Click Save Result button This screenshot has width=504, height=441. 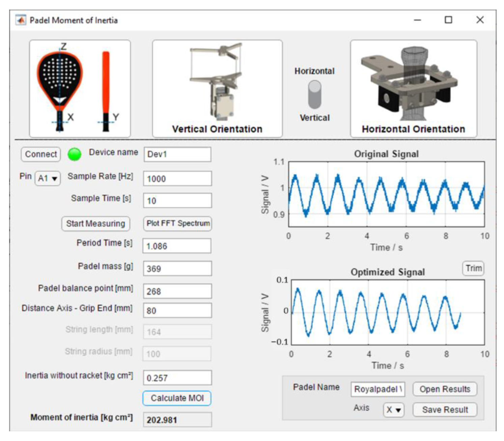(445, 410)
